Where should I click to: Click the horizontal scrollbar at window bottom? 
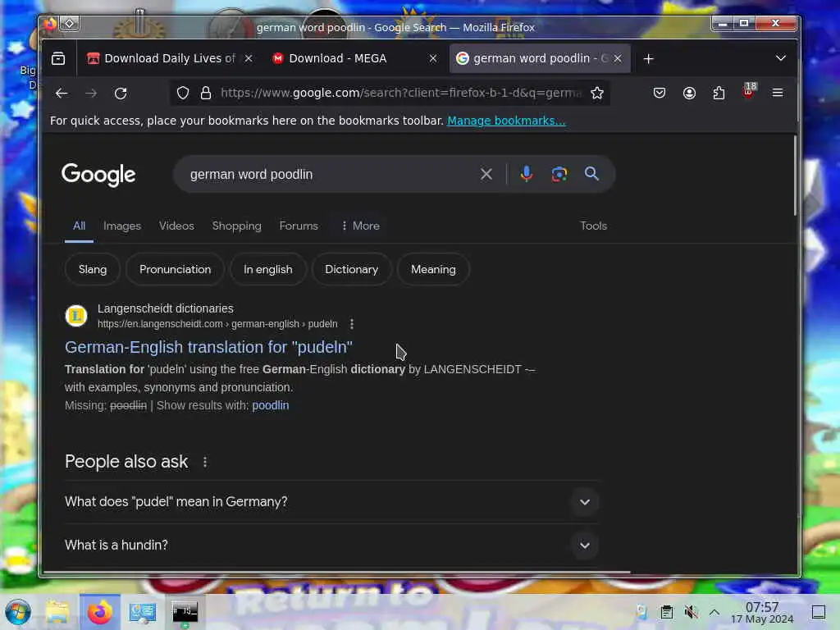(336, 572)
